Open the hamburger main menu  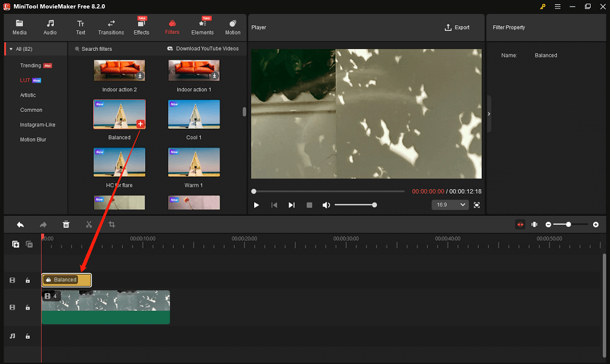point(557,7)
